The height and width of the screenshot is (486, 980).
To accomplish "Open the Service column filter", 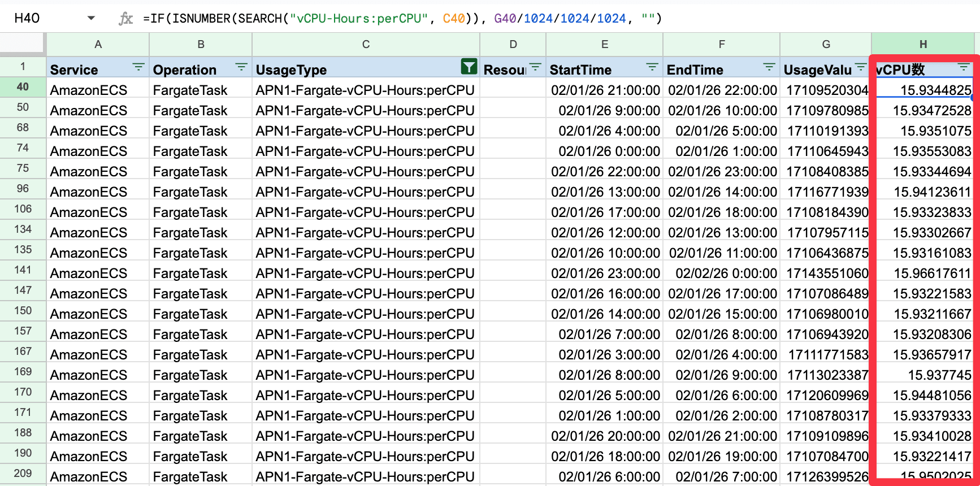I will tap(138, 67).
